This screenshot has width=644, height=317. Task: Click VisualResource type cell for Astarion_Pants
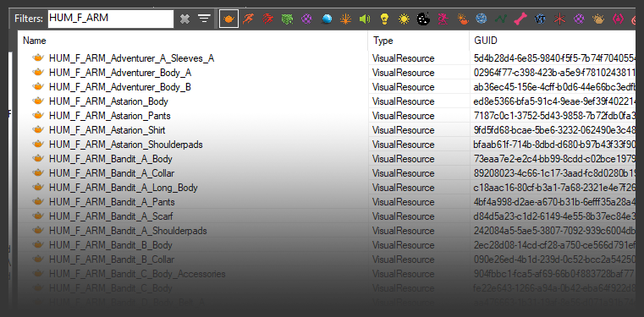[x=403, y=116]
